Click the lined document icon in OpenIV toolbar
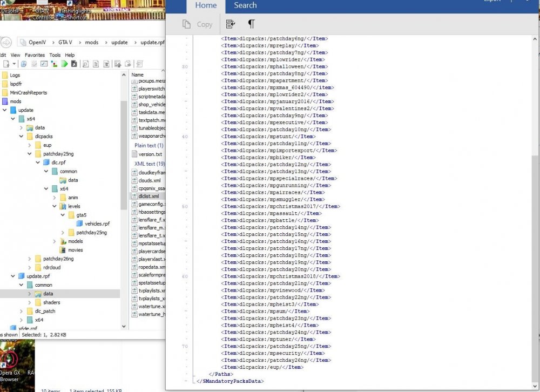The width and height of the screenshot is (540, 392). pos(96,64)
